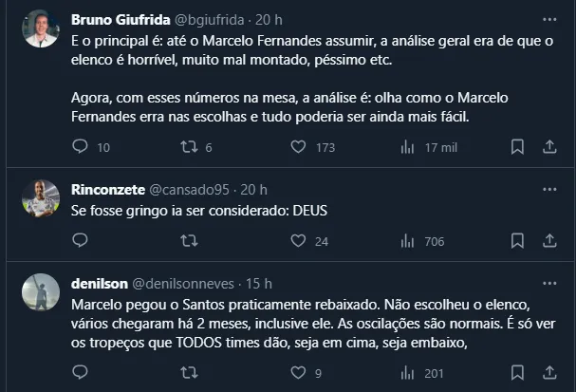
Task: Share Bruno Giufrida's tweet
Action: pos(549,147)
